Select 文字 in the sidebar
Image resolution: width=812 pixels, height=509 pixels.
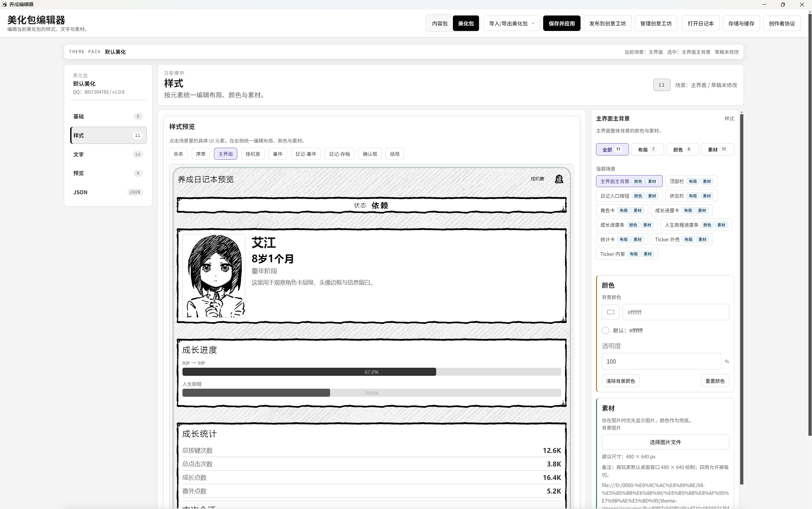[108, 154]
